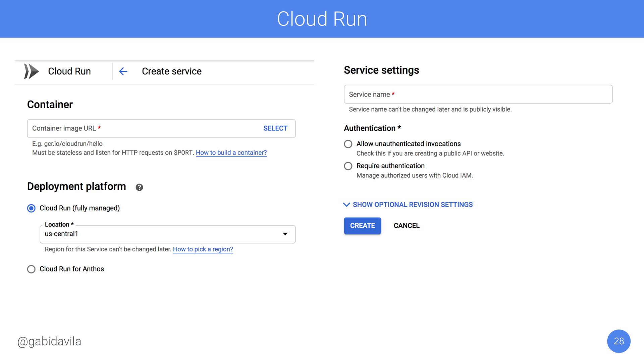Click the CANCEL button

(x=407, y=226)
